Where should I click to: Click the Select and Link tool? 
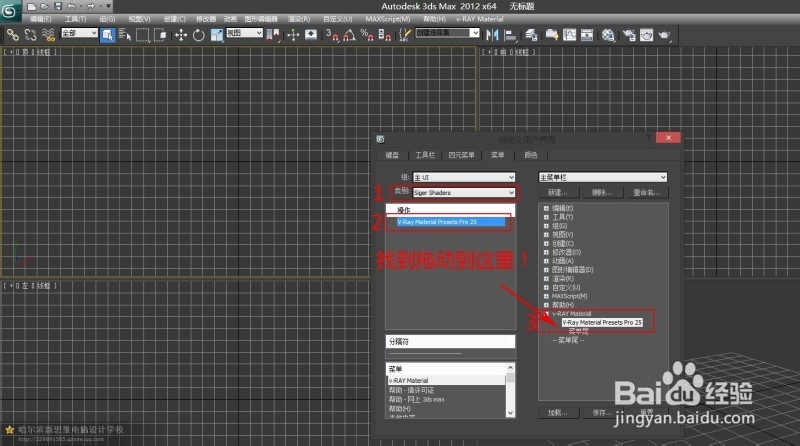pyautogui.click(x=13, y=34)
